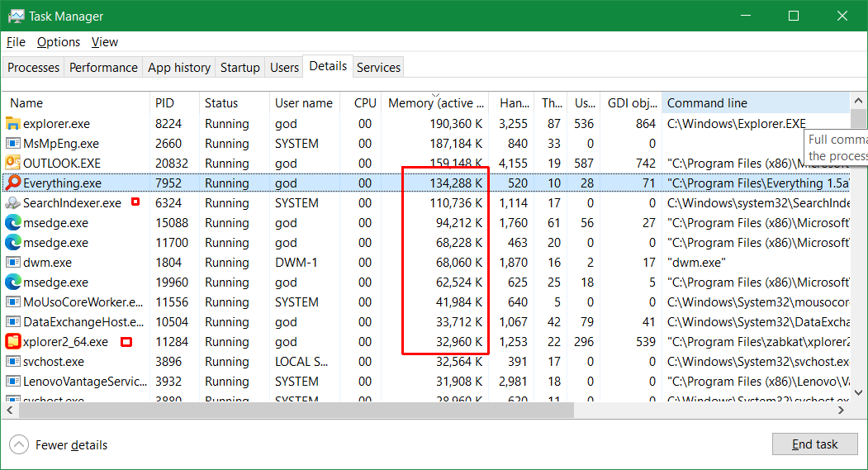Switch to the Performance tab
Screen dimensions: 868x470
coord(103,68)
